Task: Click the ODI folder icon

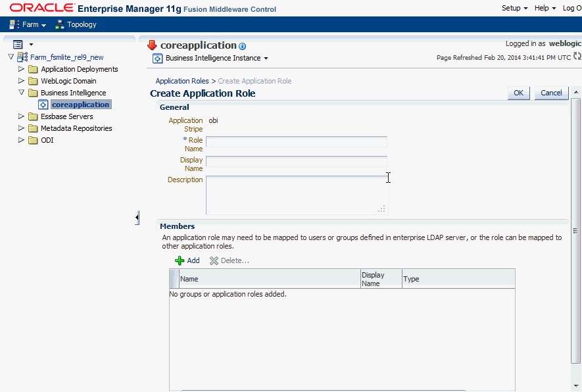Action: [x=33, y=140]
